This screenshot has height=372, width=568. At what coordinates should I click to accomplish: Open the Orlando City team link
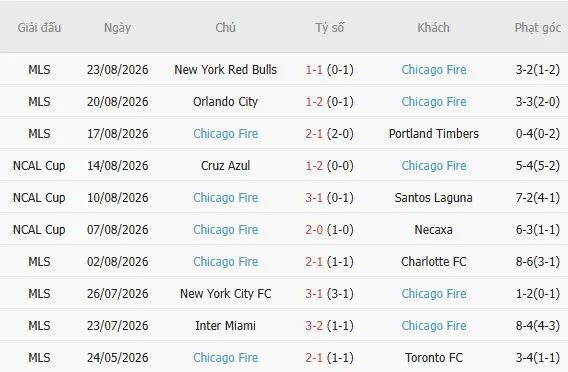[x=225, y=102]
